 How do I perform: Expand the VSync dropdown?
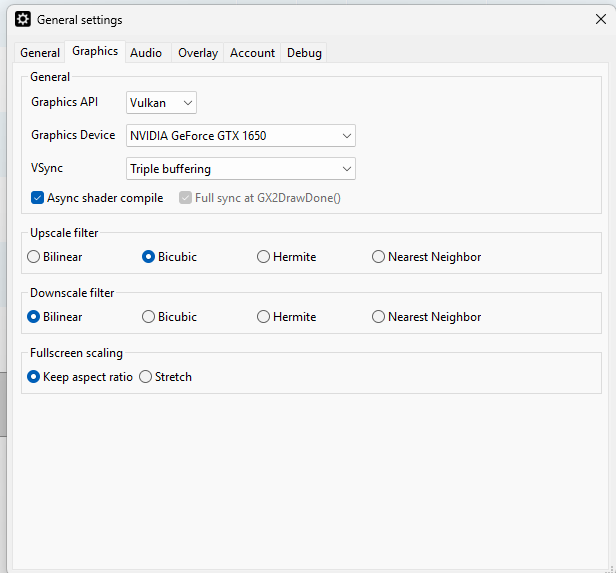[241, 169]
